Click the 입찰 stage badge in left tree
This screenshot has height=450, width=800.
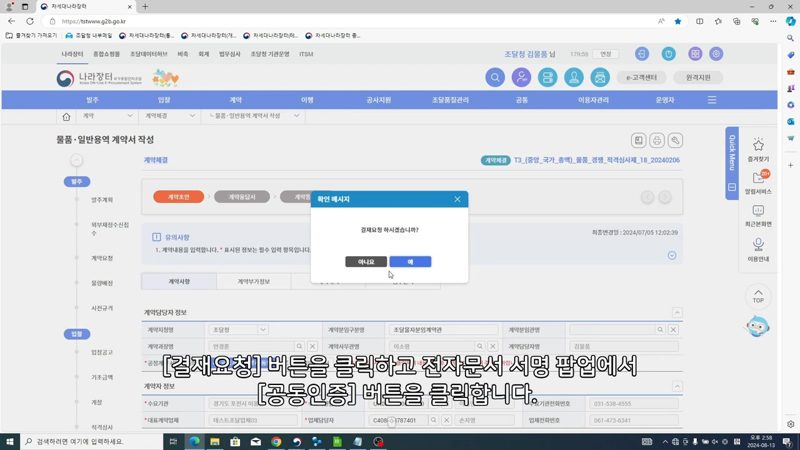(77, 334)
